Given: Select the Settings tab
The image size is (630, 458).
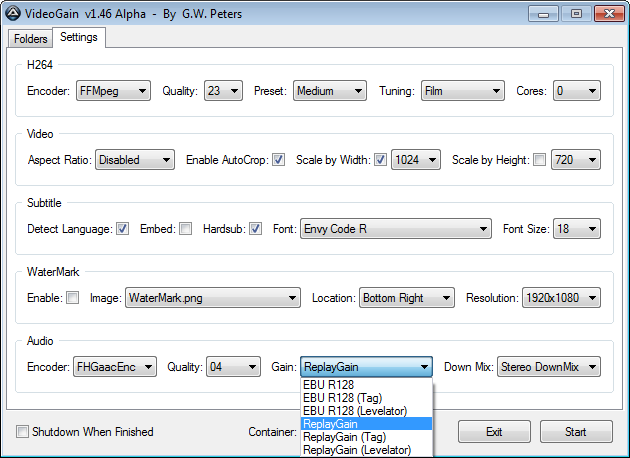Looking at the screenshot, I should 78,37.
